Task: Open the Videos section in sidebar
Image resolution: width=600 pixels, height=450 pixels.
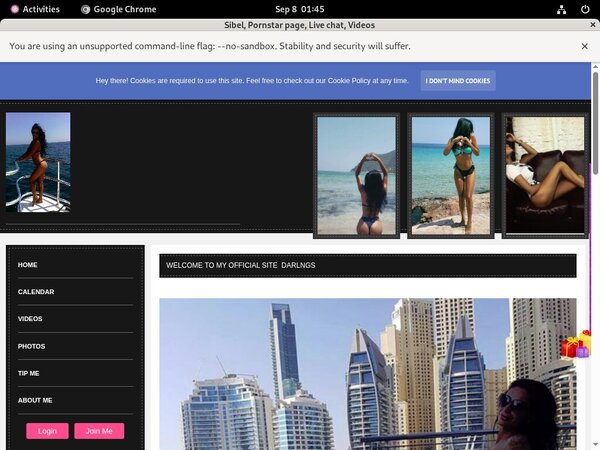Action: coord(30,319)
